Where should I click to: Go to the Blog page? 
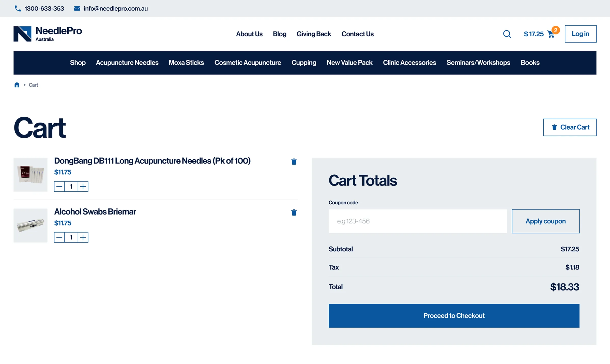pos(280,34)
